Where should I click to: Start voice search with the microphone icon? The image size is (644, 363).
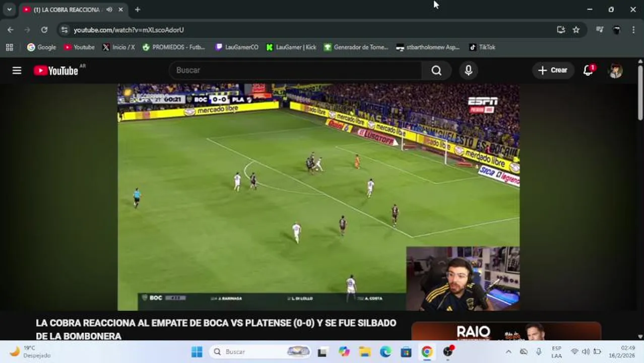468,71
